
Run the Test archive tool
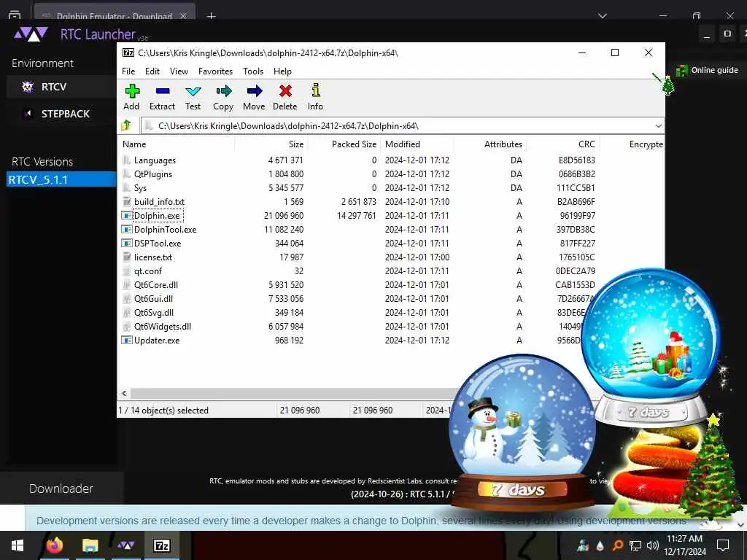click(193, 91)
